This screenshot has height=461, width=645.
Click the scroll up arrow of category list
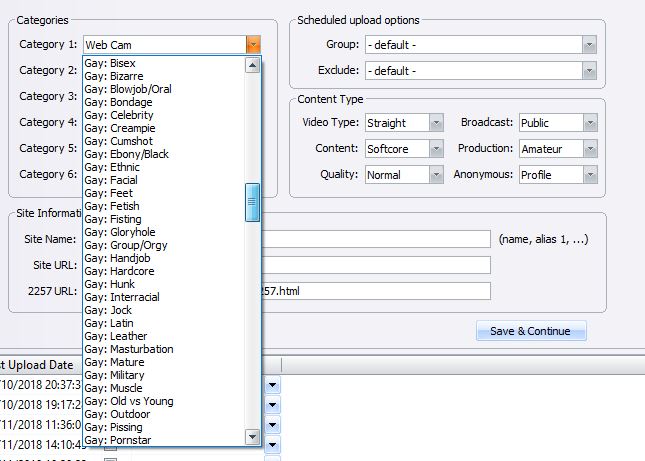(x=253, y=65)
